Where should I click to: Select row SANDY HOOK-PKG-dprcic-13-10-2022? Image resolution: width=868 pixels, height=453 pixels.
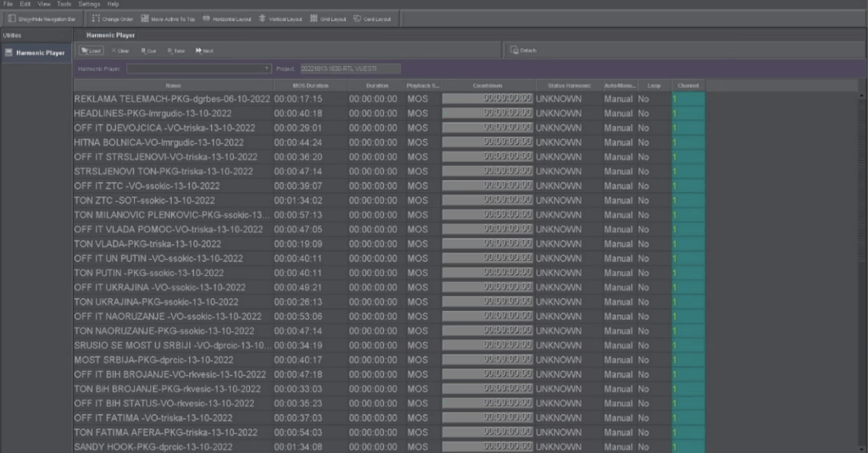(389, 446)
